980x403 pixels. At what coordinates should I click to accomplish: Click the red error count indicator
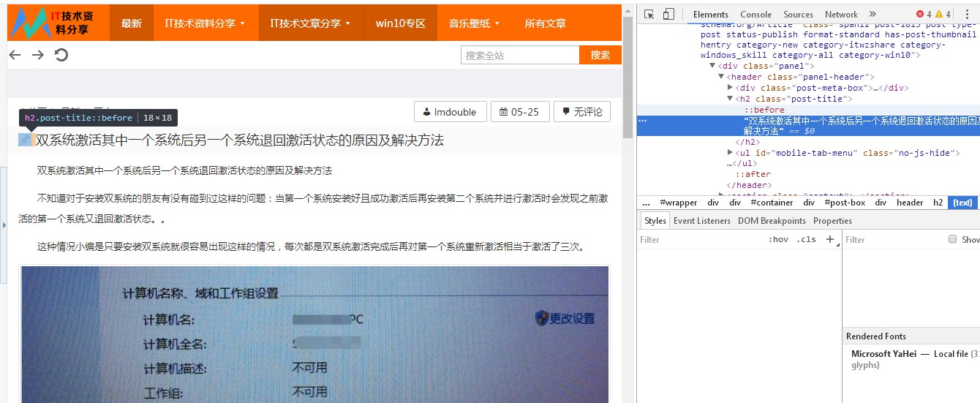[924, 14]
